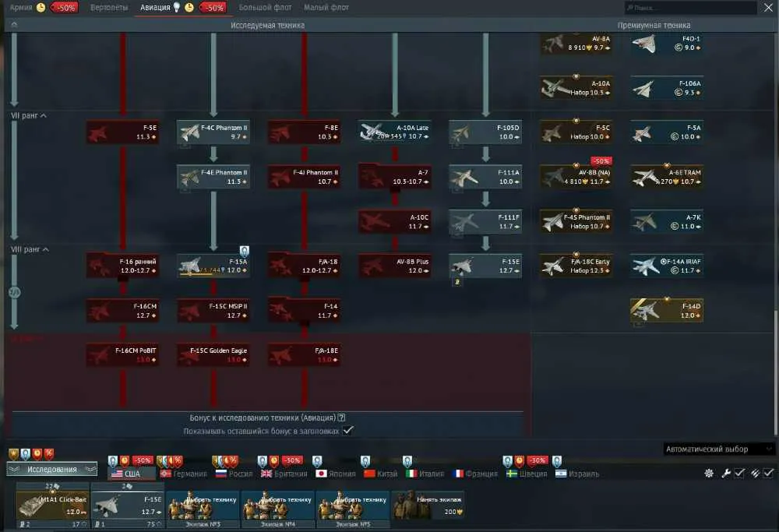Switch nation to Япония
Image resolution: width=779 pixels, height=532 pixels.
(x=336, y=474)
